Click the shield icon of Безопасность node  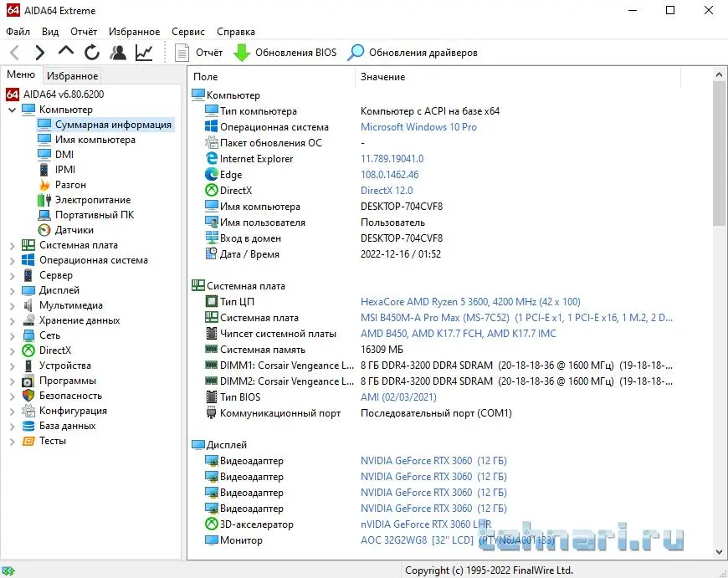[28, 396]
